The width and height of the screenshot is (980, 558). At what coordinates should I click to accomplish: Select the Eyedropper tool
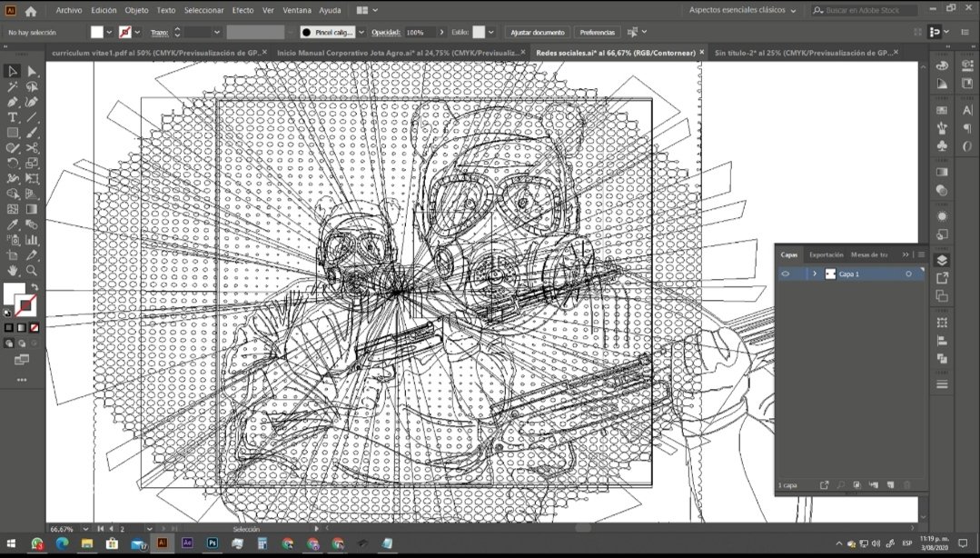tap(13, 224)
